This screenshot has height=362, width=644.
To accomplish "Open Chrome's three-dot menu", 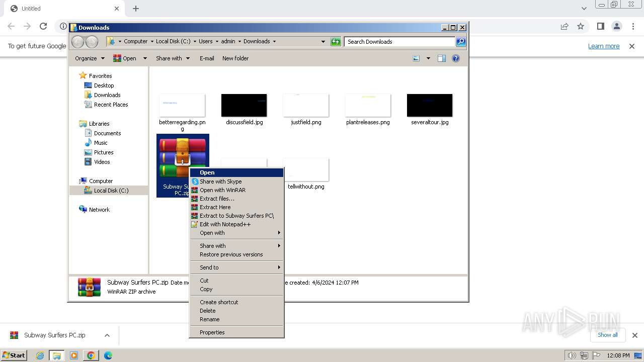I will click(633, 26).
